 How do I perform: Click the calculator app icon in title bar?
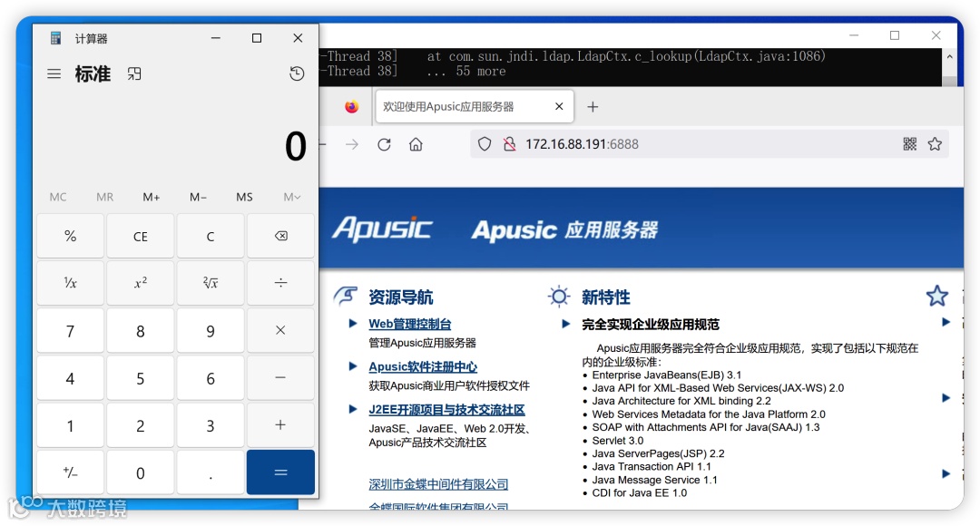pyautogui.click(x=55, y=38)
